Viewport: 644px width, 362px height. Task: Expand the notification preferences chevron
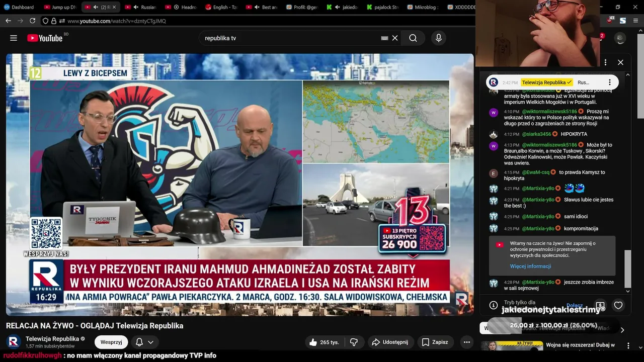point(150,342)
